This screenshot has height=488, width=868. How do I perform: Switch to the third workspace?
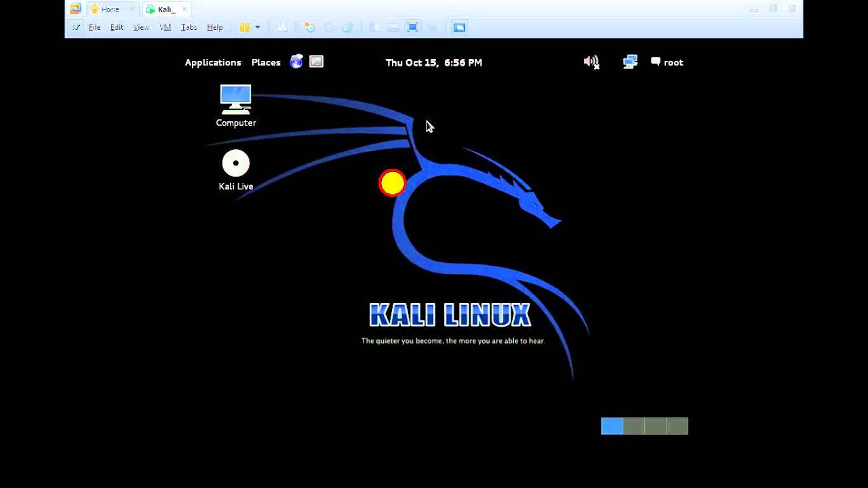(x=656, y=426)
